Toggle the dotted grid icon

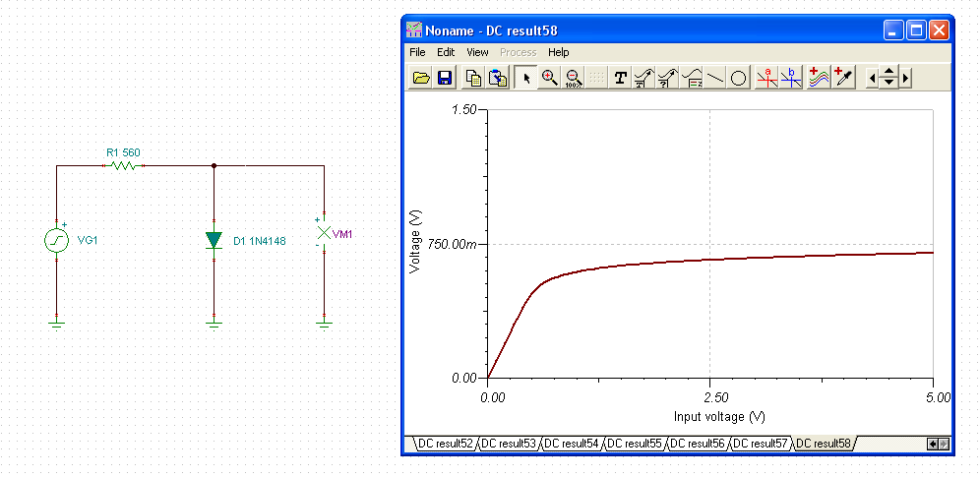(x=597, y=78)
